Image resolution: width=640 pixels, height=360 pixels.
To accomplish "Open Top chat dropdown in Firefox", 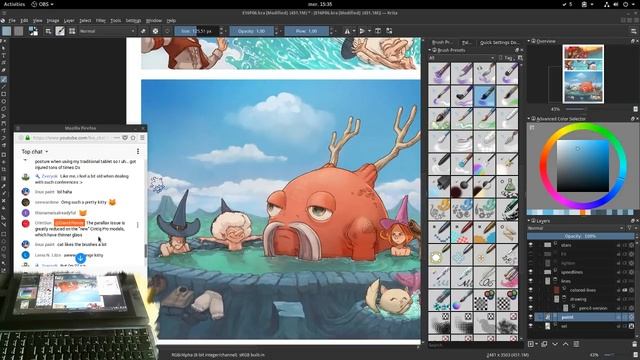I will click(35, 151).
